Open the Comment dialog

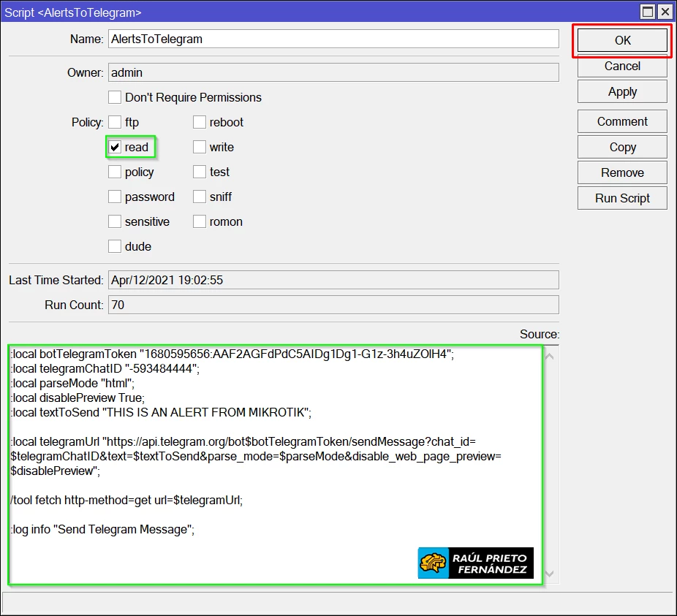click(622, 121)
